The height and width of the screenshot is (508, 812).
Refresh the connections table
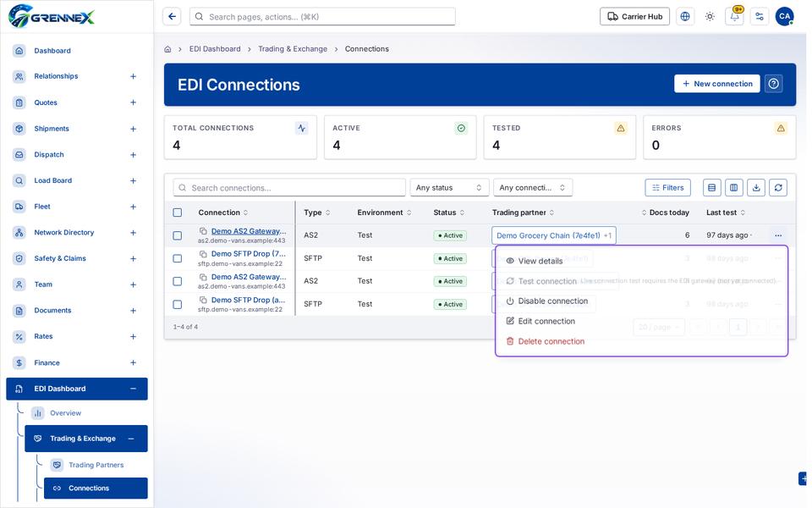pyautogui.click(x=778, y=188)
